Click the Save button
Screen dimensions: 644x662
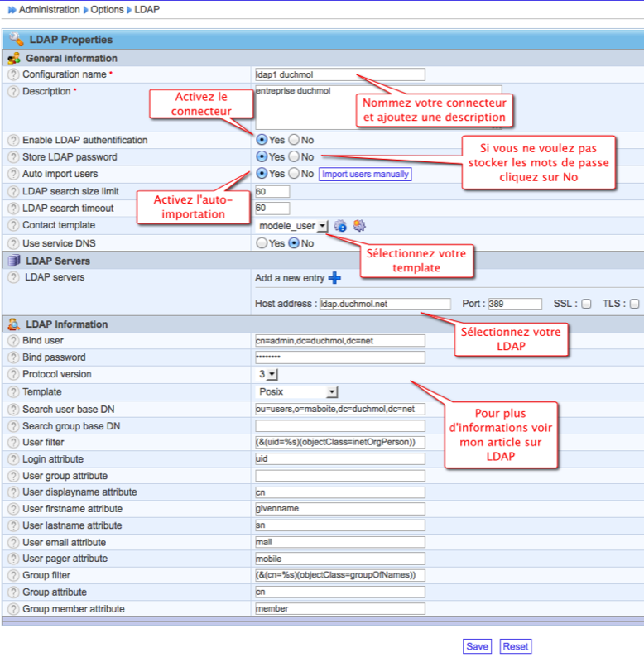click(477, 646)
